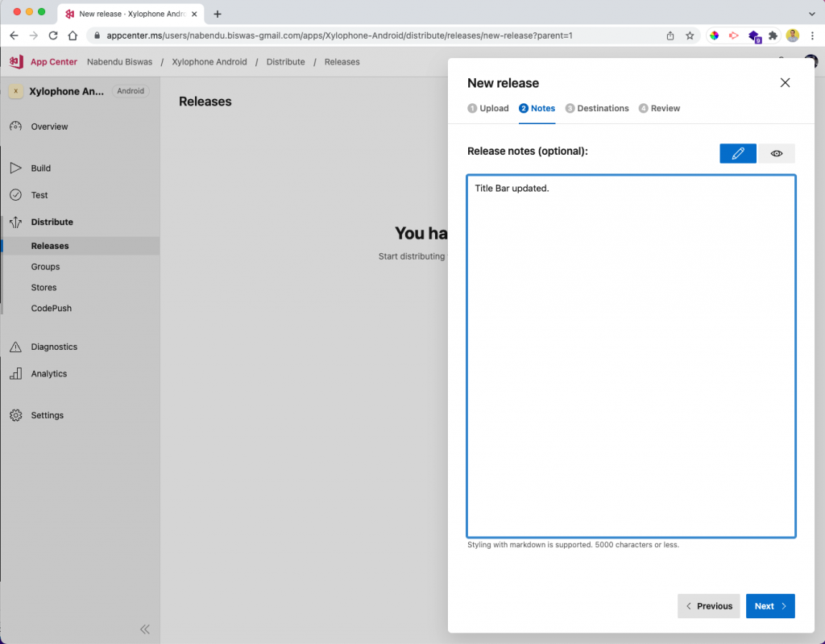Share this page from address bar
The image size is (825, 644).
tap(670, 35)
